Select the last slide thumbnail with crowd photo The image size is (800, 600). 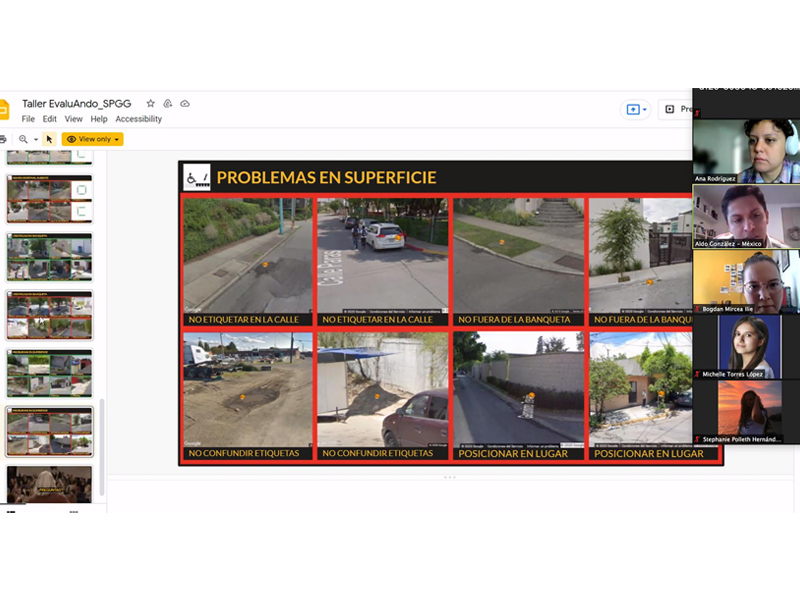pyautogui.click(x=49, y=484)
